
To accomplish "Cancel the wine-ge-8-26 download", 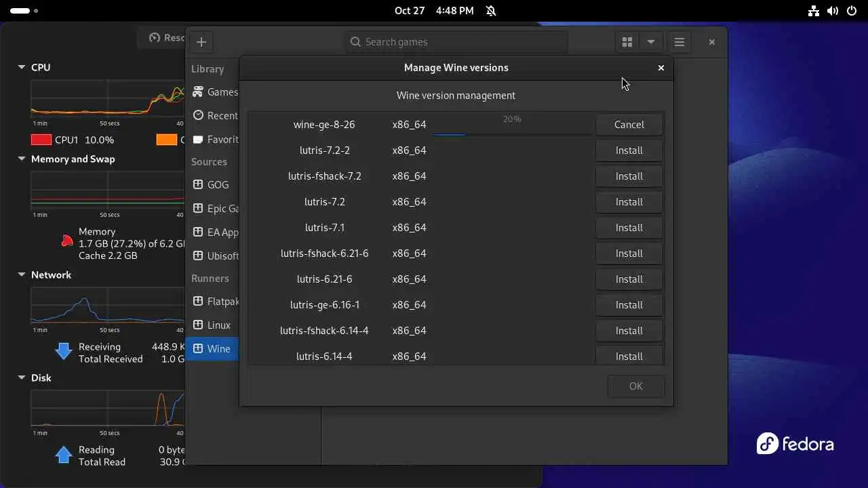I will (x=629, y=125).
